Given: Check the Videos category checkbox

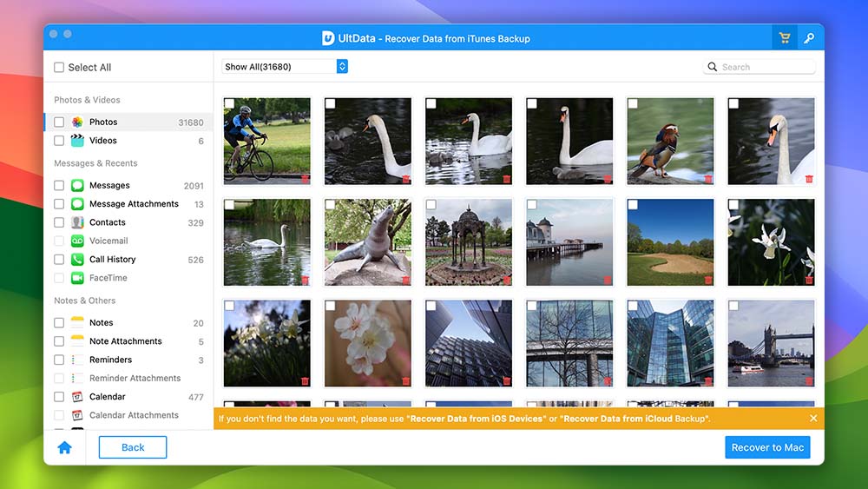Looking at the screenshot, I should pos(59,141).
